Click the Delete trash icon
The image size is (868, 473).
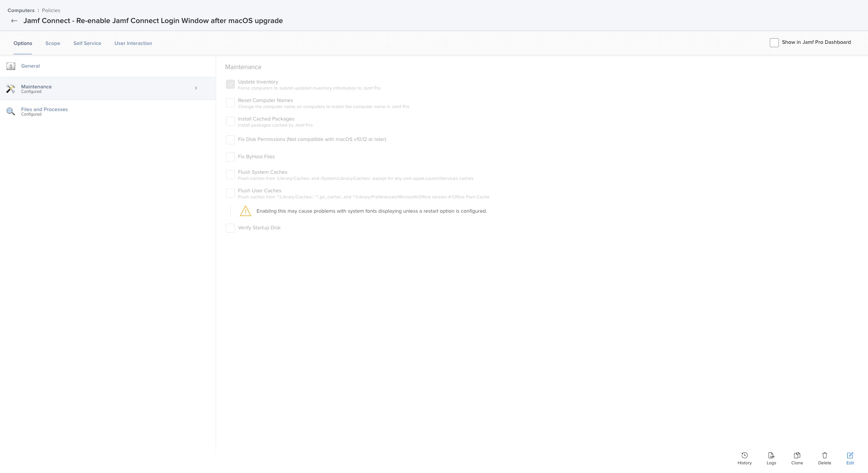point(825,455)
